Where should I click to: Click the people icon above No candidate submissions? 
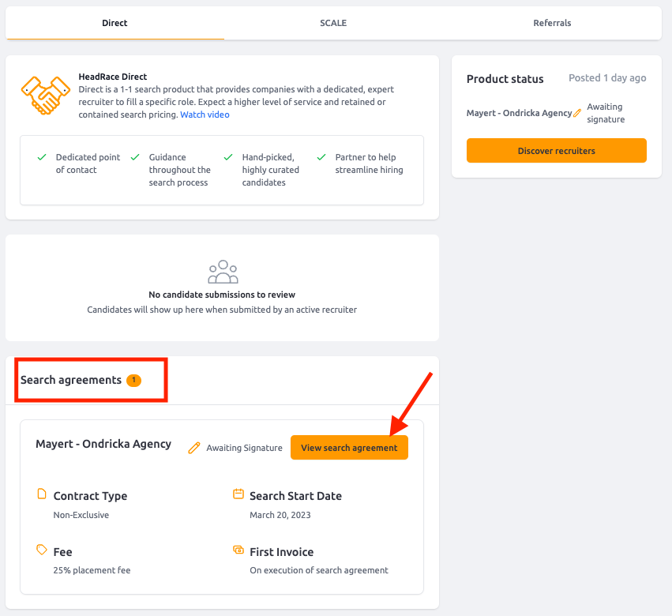pyautogui.click(x=223, y=272)
